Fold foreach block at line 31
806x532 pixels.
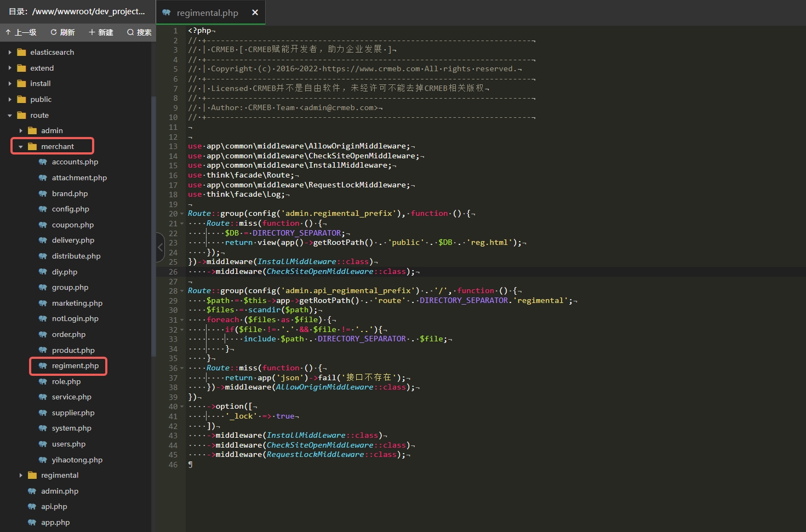182,320
